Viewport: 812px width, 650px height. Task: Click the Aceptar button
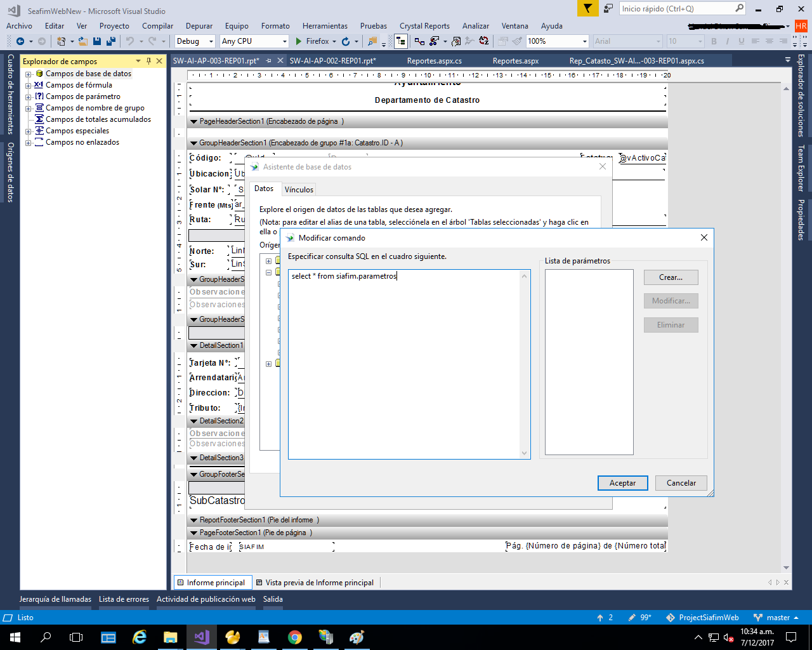[x=622, y=483]
